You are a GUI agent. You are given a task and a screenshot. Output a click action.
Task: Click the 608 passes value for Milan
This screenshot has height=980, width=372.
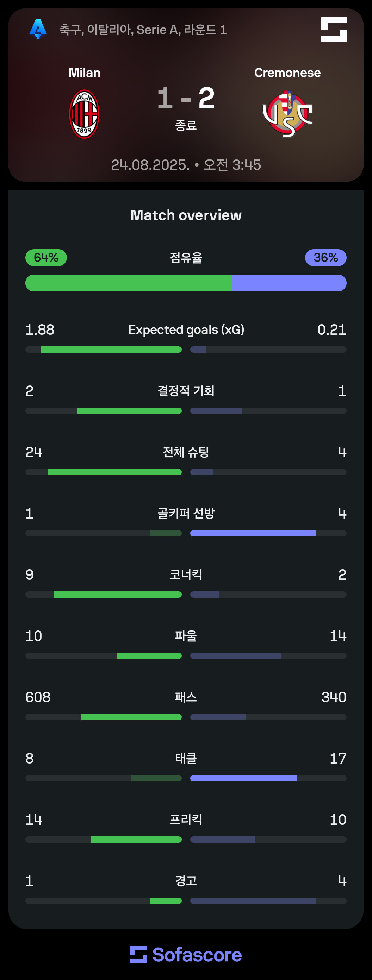tap(38, 697)
